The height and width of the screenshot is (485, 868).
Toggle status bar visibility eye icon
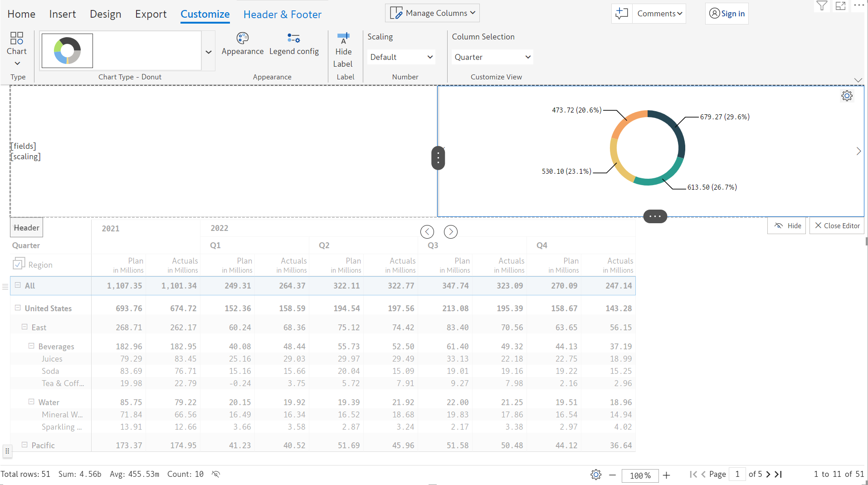click(x=216, y=474)
